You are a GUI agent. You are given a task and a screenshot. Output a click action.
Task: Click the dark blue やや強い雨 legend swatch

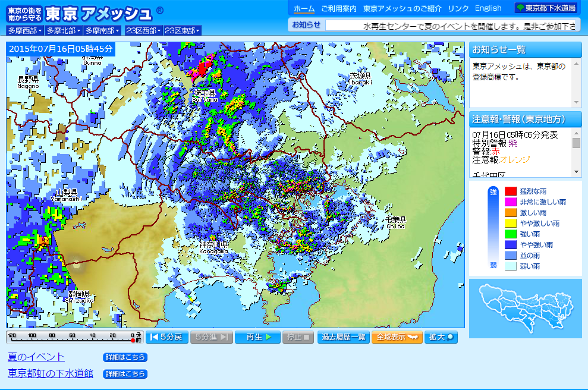point(510,245)
